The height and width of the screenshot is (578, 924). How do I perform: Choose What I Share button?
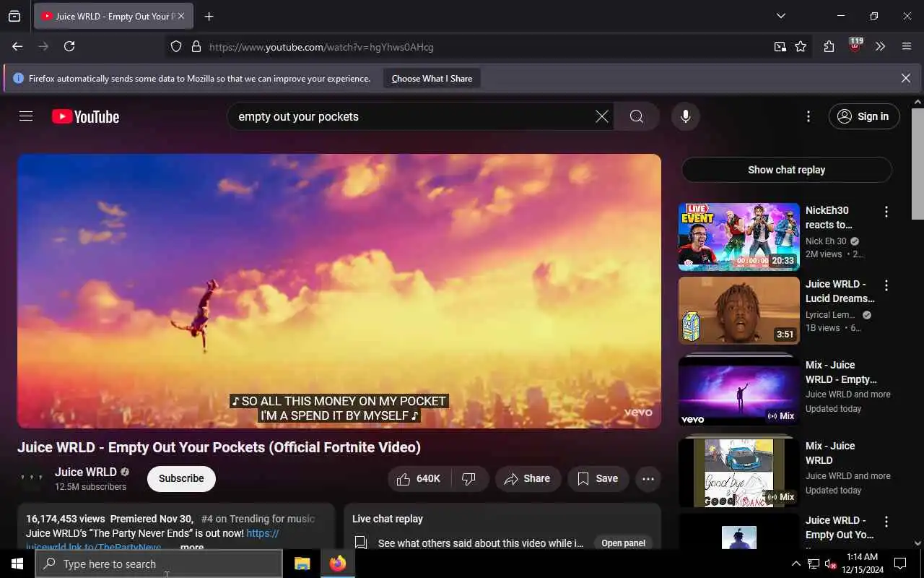432,79
